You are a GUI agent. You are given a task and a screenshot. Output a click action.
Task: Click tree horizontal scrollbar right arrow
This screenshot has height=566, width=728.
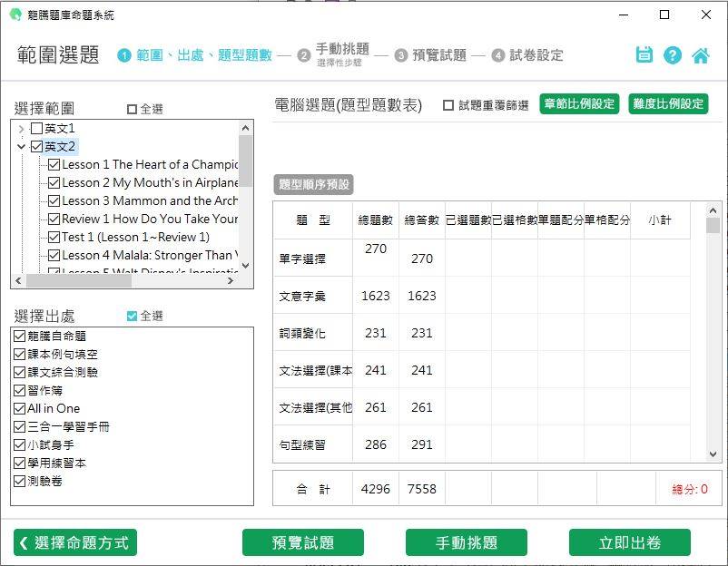click(x=231, y=280)
